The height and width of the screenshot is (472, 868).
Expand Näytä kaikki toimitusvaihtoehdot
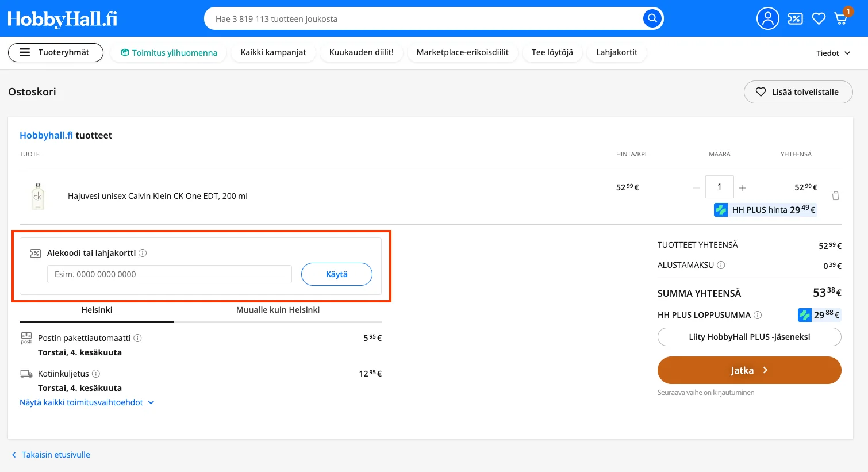87,402
